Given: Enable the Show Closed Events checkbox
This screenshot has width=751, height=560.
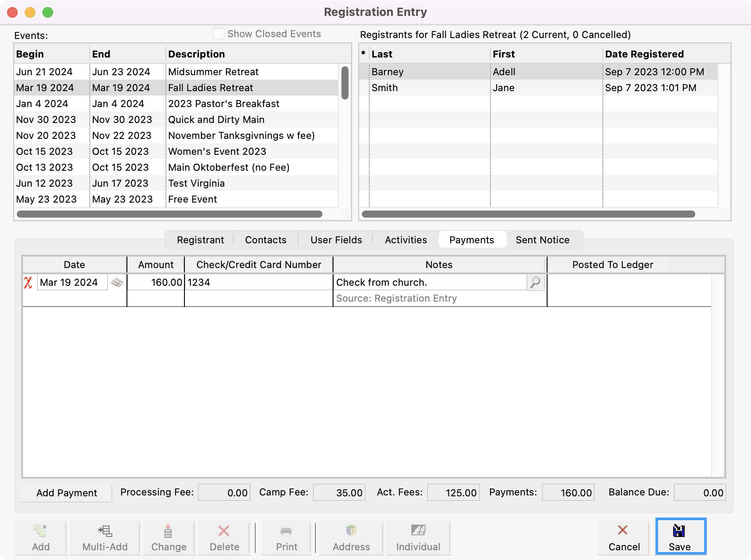Looking at the screenshot, I should click(x=218, y=34).
